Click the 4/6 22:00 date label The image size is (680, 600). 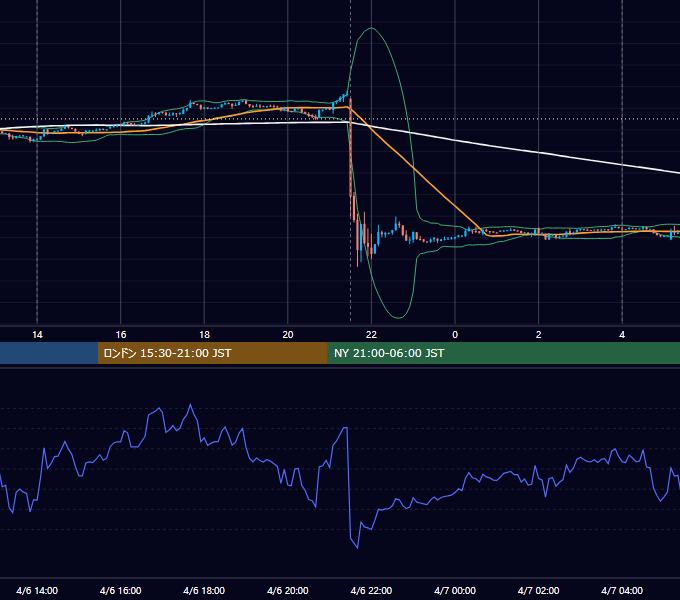coord(371,590)
